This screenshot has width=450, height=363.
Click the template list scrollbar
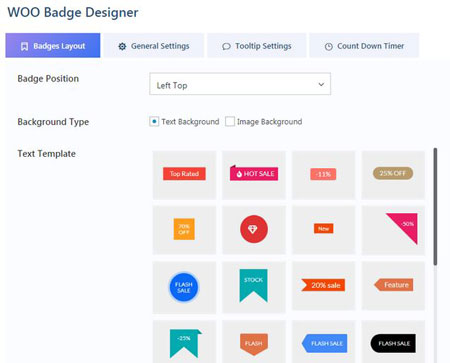coord(435,207)
